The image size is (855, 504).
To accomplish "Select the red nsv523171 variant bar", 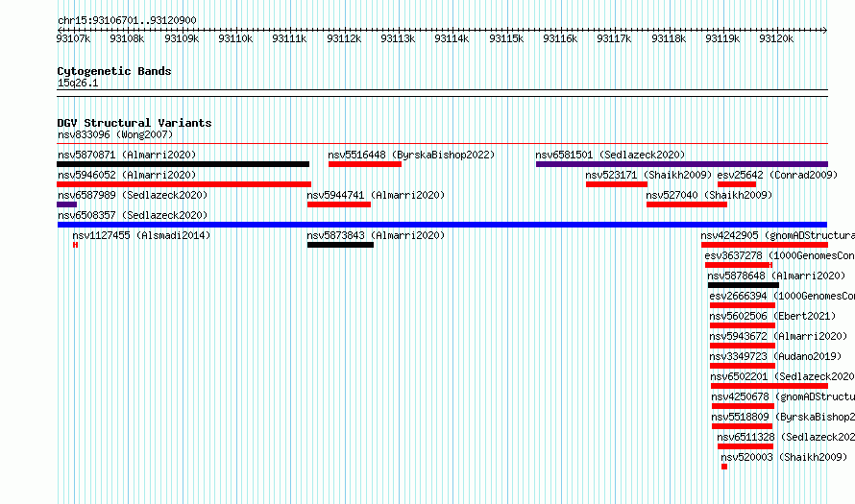I will [x=617, y=184].
